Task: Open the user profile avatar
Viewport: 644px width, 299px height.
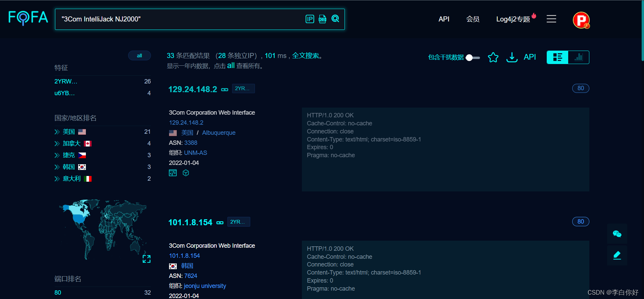Action: tap(581, 20)
